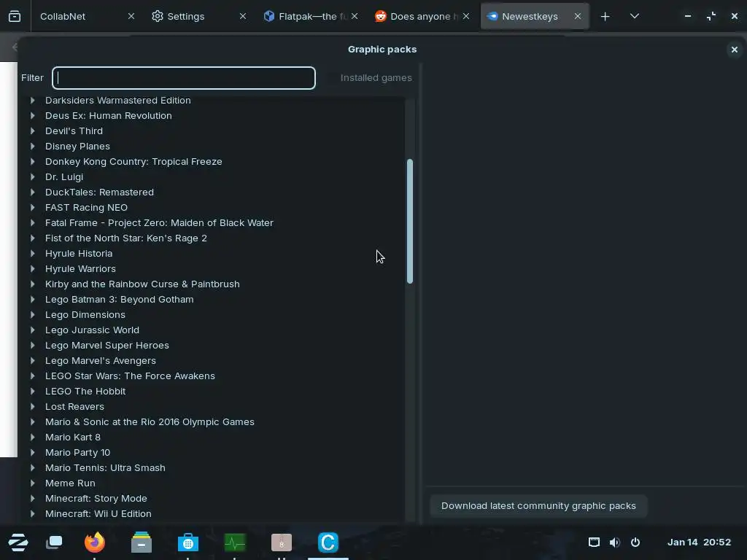Expand Deus Ex: Human Revolution
Screen dimensions: 747x560
pos(32,116)
